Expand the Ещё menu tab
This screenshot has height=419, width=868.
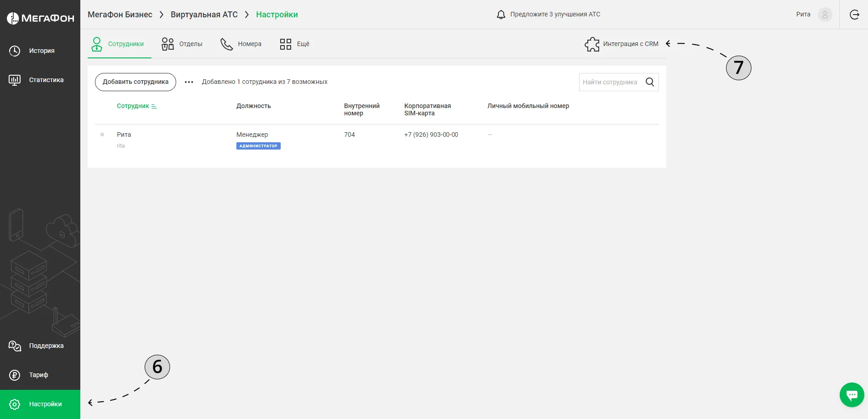[x=294, y=44]
